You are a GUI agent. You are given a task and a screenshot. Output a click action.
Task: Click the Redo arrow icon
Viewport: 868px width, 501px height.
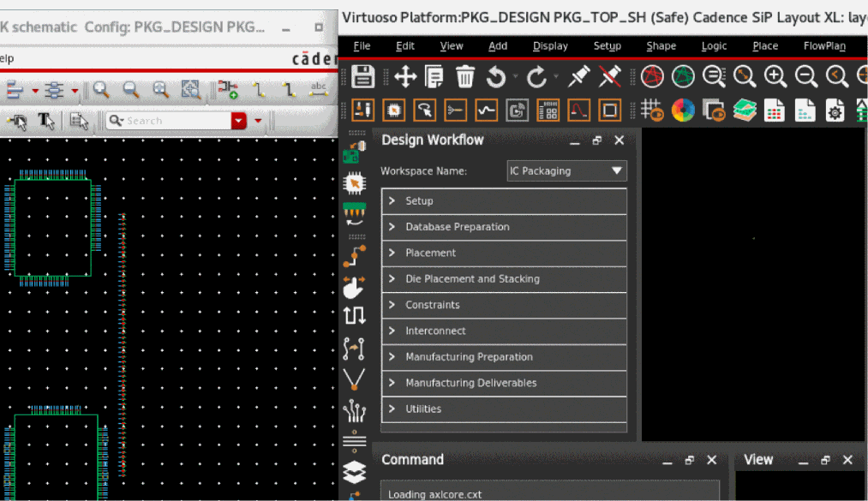click(536, 76)
